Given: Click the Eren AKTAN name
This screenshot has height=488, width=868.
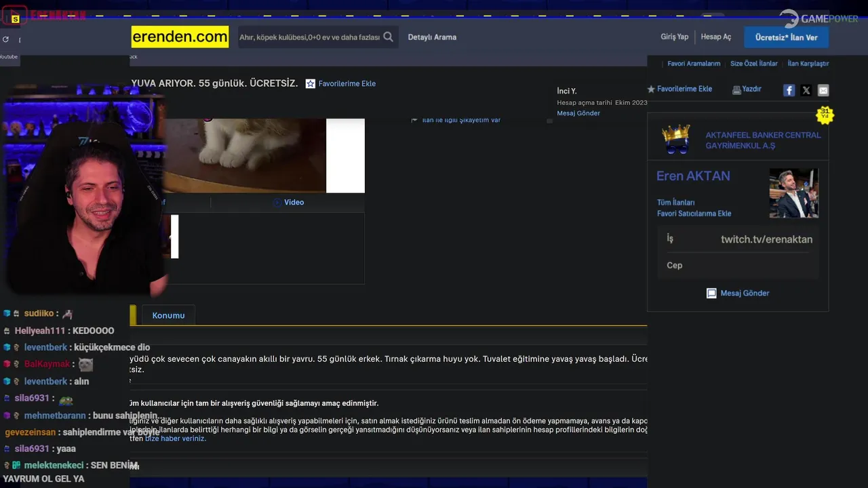Looking at the screenshot, I should coord(693,176).
